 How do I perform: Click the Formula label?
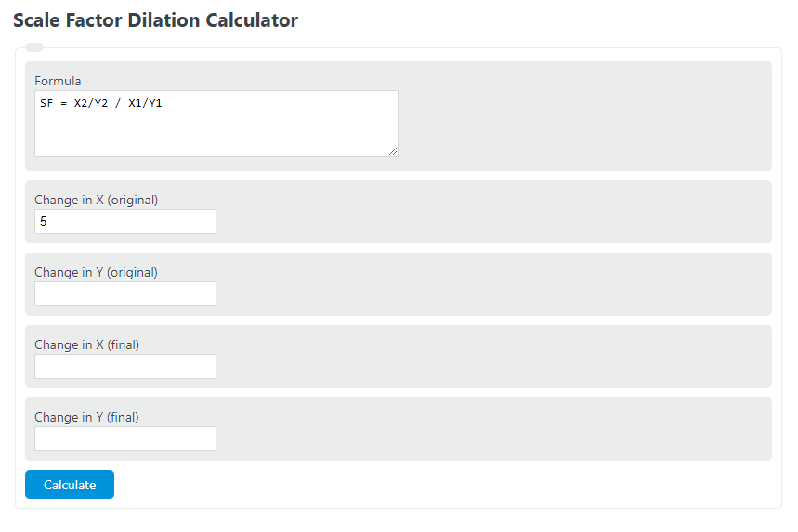[58, 81]
